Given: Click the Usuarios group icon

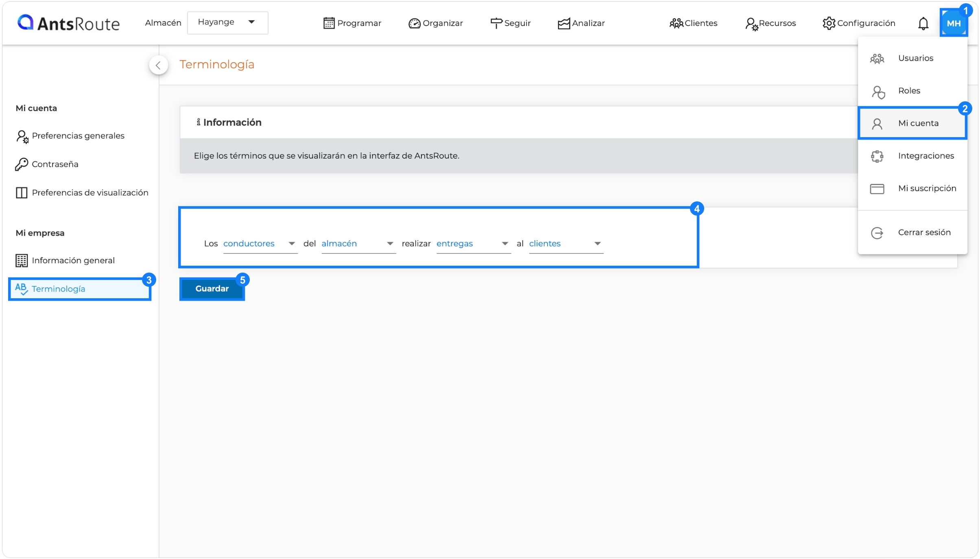Looking at the screenshot, I should [x=877, y=59].
